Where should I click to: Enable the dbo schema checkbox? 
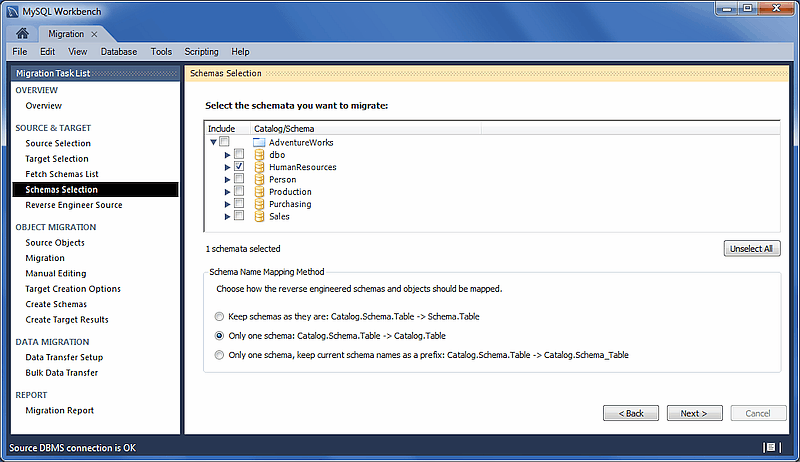[x=239, y=154]
